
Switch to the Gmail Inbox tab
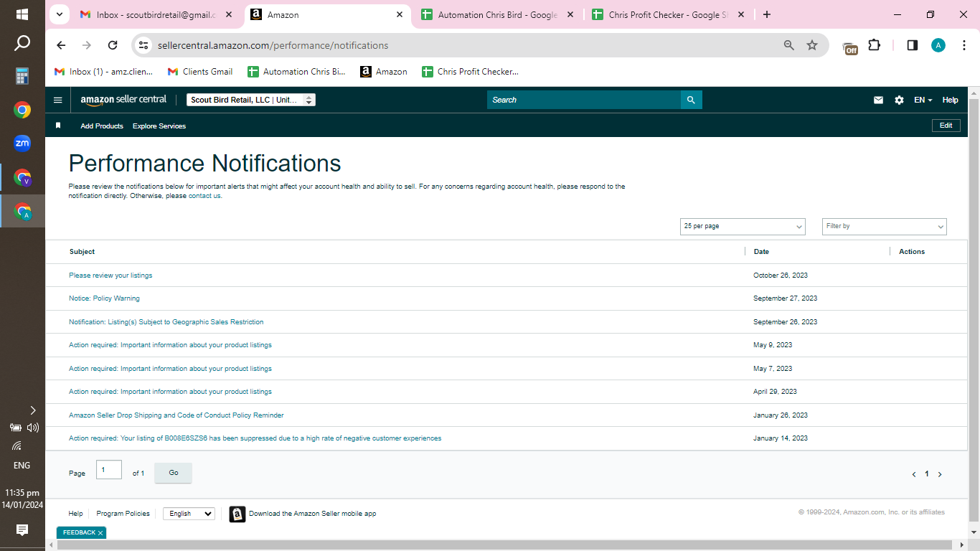(157, 14)
